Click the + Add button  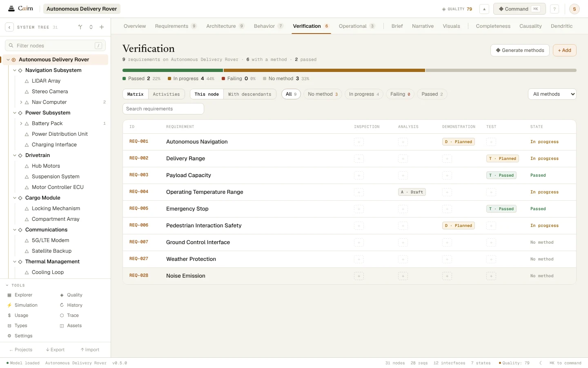(x=565, y=50)
